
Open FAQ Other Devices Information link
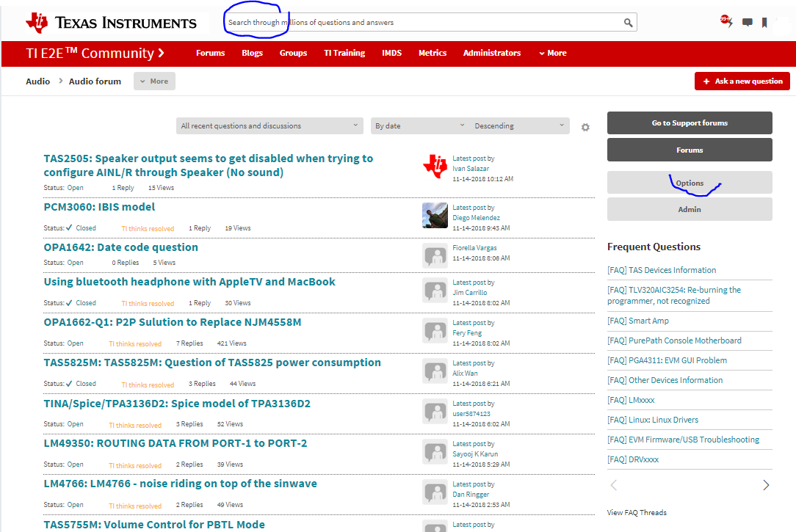point(665,380)
